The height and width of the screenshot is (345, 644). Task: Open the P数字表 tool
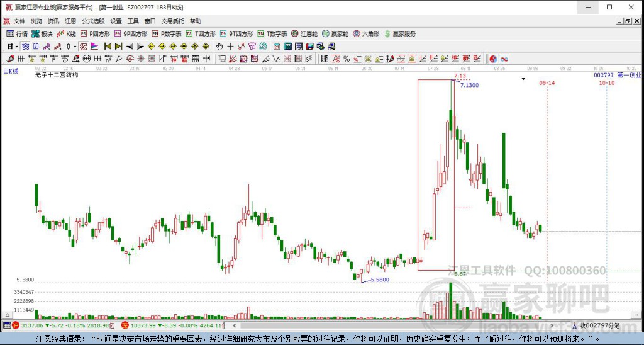tap(166, 34)
